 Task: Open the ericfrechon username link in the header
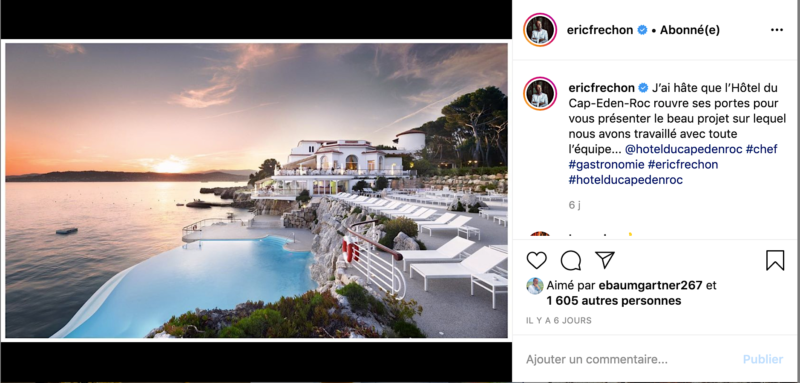601,30
